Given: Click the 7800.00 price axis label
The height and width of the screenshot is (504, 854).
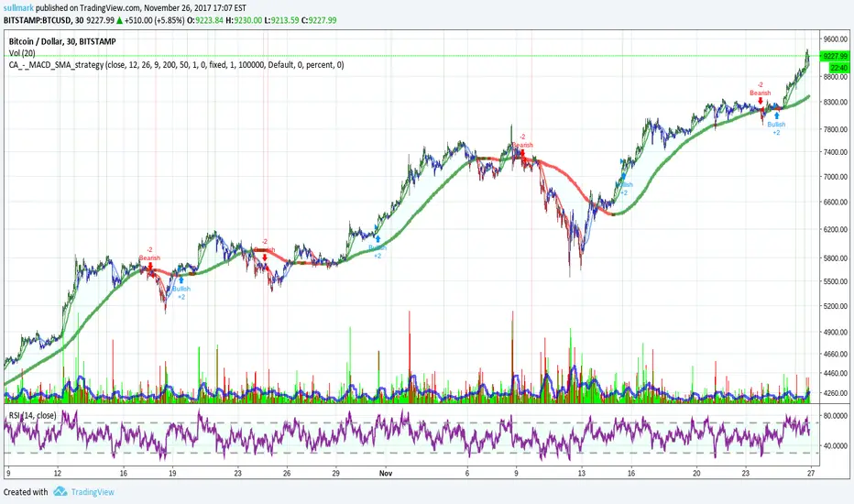Looking at the screenshot, I should (836, 129).
